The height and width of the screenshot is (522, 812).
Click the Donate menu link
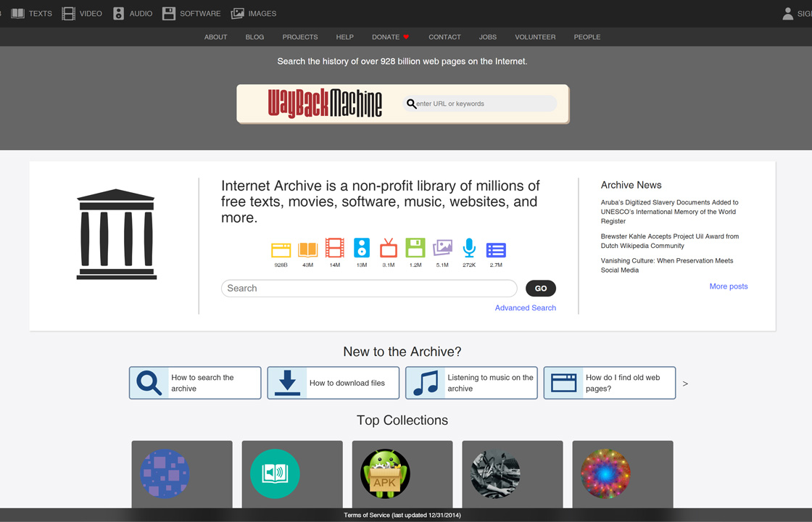coord(386,37)
